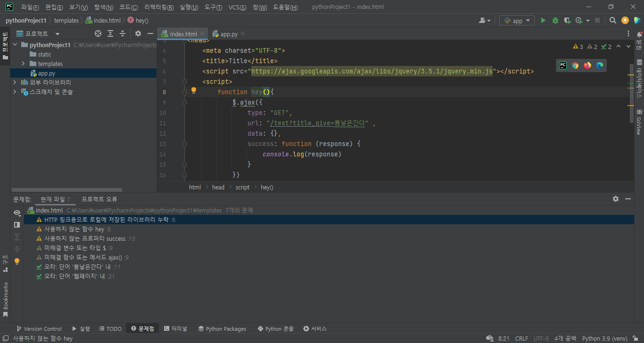Open the 터미널 tool window tab

pos(175,329)
